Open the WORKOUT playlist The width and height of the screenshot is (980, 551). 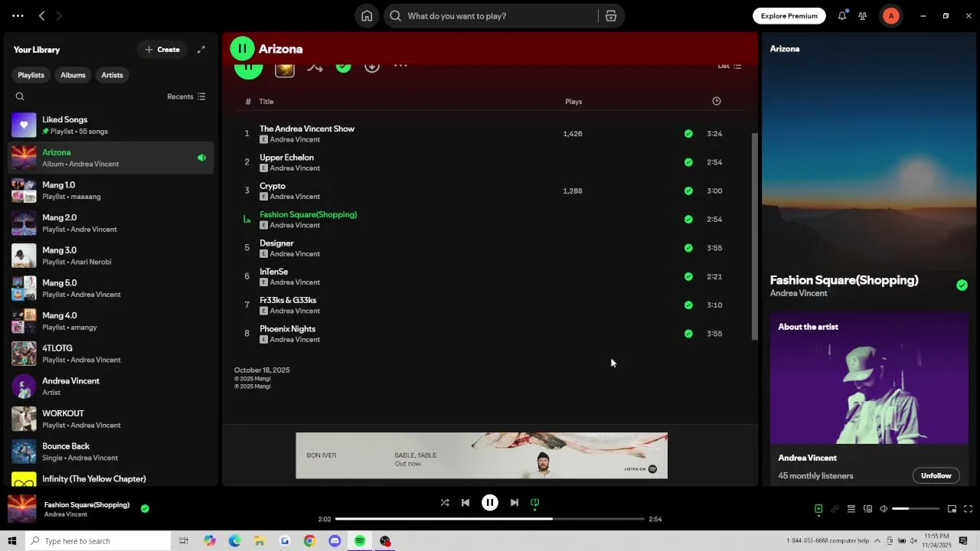click(111, 419)
